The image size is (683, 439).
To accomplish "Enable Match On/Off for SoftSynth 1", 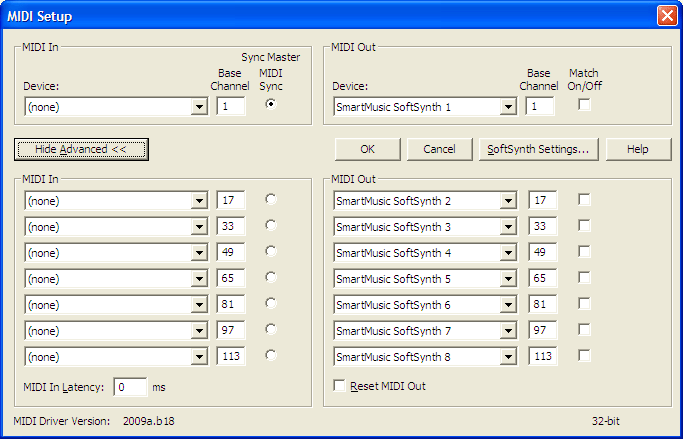I will pyautogui.click(x=584, y=104).
